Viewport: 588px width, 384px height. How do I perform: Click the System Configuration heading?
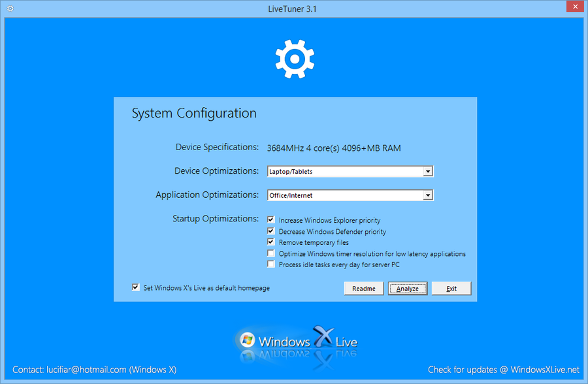(x=194, y=113)
